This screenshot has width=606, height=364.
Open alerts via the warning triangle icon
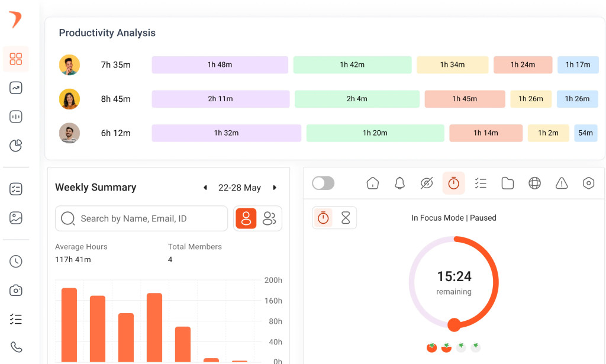coord(562,183)
